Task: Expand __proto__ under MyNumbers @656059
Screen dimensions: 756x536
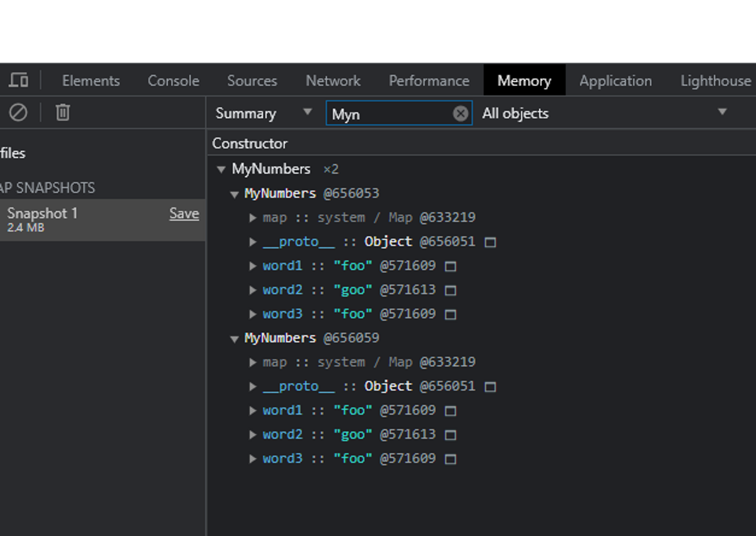Action: [253, 386]
